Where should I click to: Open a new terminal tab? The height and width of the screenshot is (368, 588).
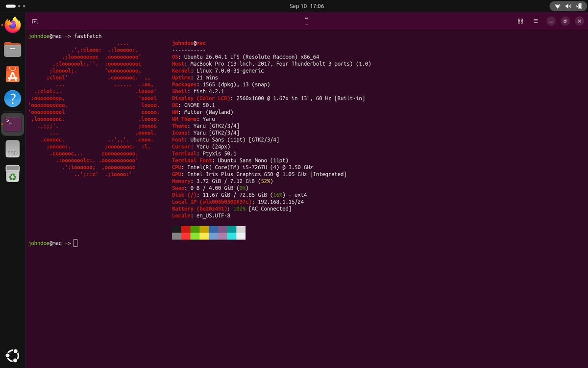[34, 22]
